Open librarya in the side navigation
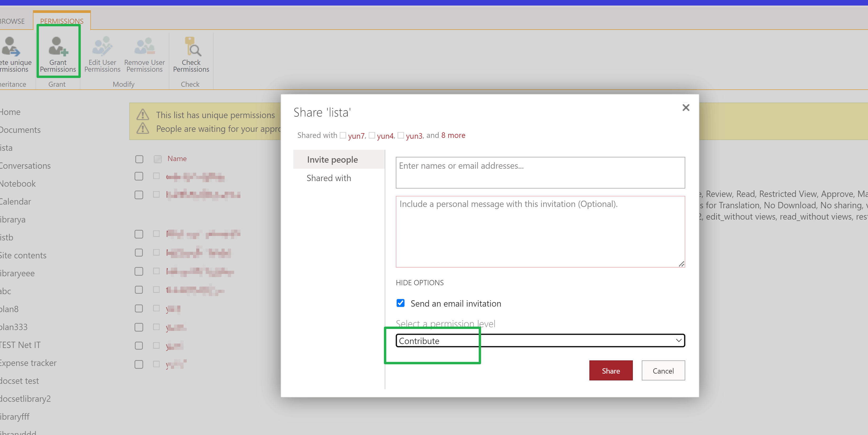This screenshot has height=435, width=868. coord(13,220)
